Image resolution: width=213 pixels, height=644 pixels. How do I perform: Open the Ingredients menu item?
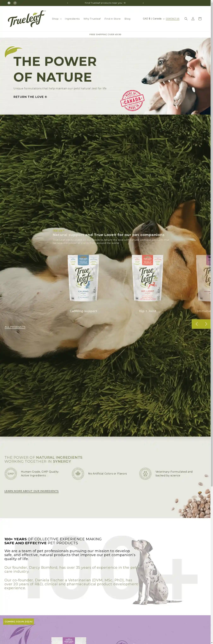tap(72, 19)
